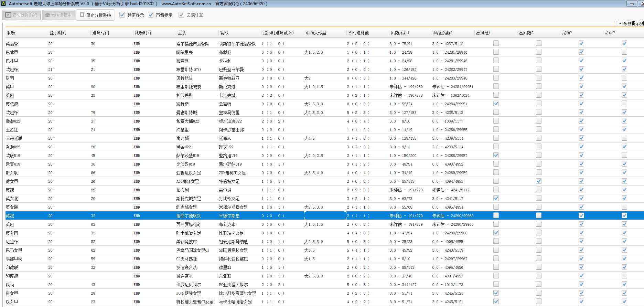Click the 主队 column header
The width and height of the screenshot is (644, 307).
pos(182,33)
